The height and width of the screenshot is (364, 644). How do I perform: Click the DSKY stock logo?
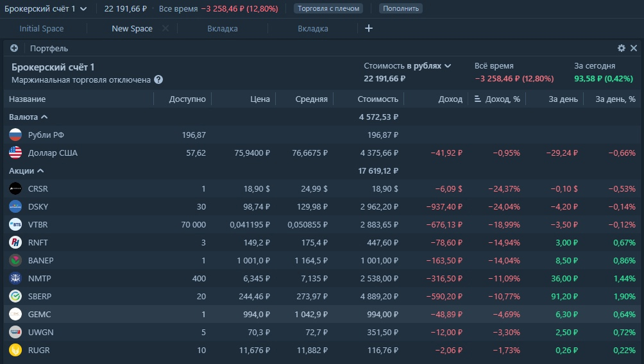pos(15,206)
